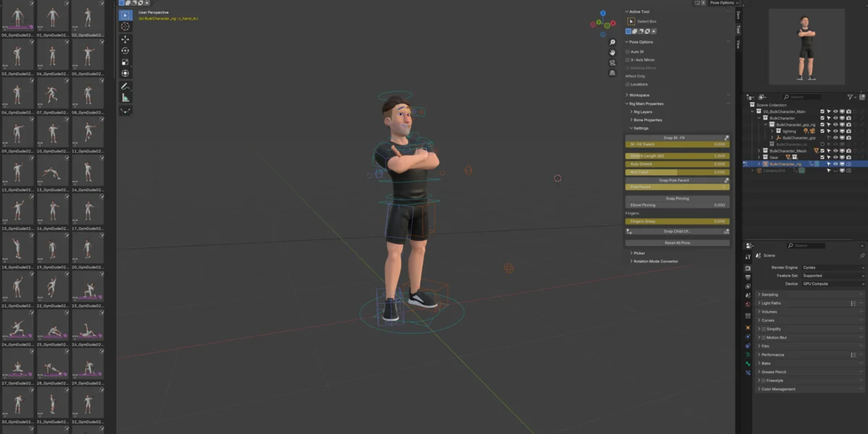Enable the X-Axis Mirror checkbox
The width and height of the screenshot is (868, 434).
(626, 59)
